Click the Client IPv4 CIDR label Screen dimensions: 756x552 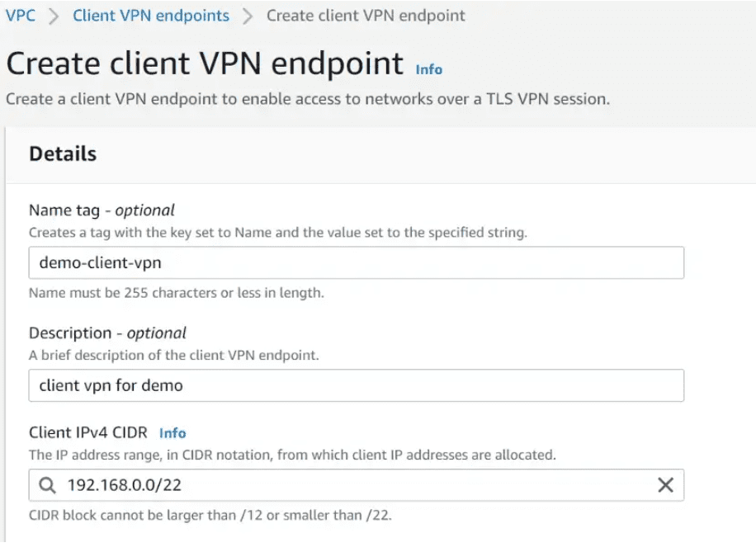[x=88, y=432]
